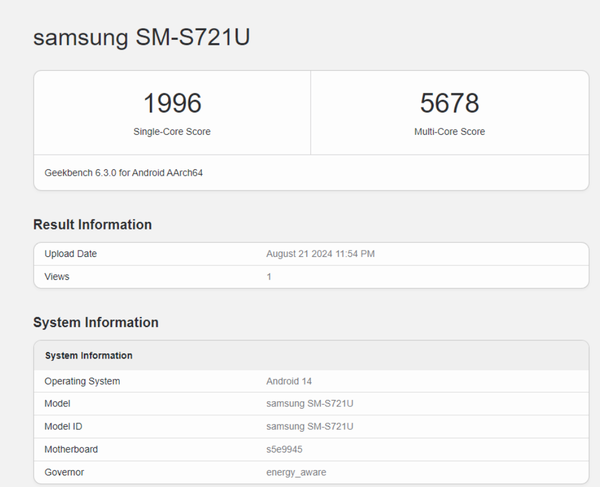
Task: Click the s5e9945 motherboard value
Action: pos(286,449)
